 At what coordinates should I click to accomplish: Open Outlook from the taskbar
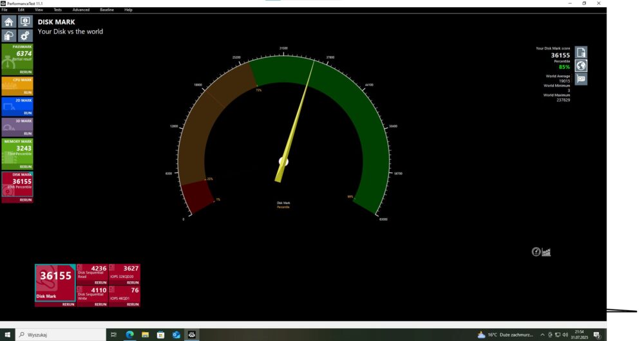[x=176, y=335]
